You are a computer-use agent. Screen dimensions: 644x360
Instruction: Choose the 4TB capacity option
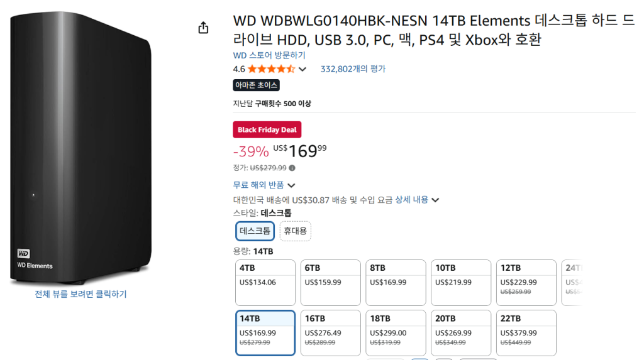click(x=265, y=282)
